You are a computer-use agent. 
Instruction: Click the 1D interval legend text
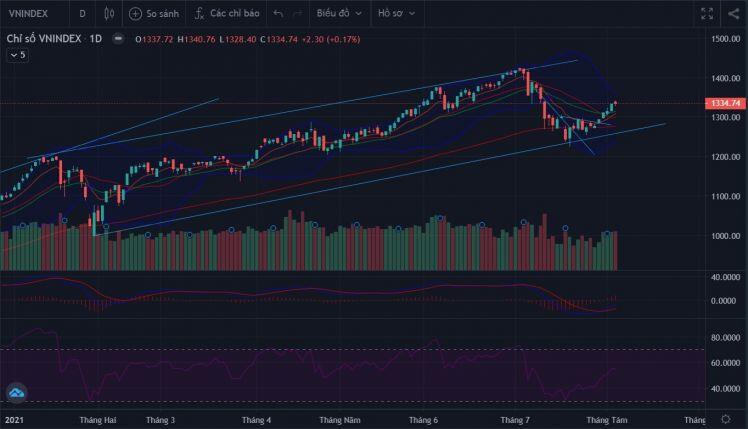(x=96, y=39)
